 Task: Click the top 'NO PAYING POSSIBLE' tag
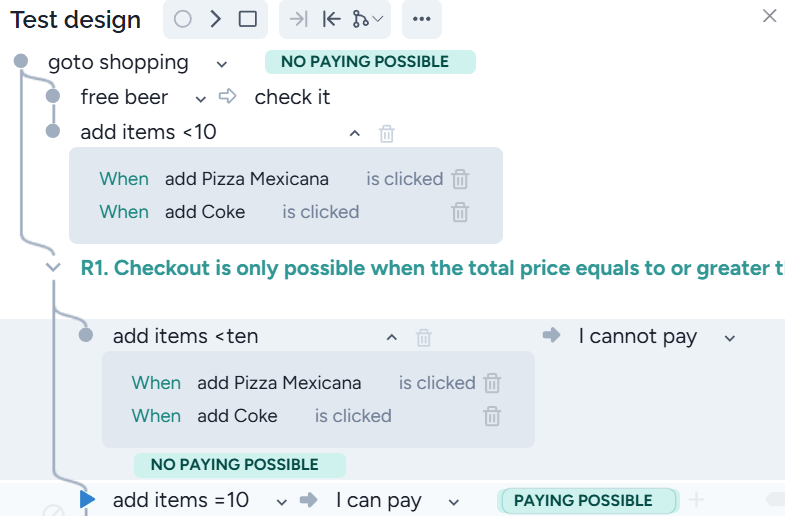pyautogui.click(x=369, y=62)
